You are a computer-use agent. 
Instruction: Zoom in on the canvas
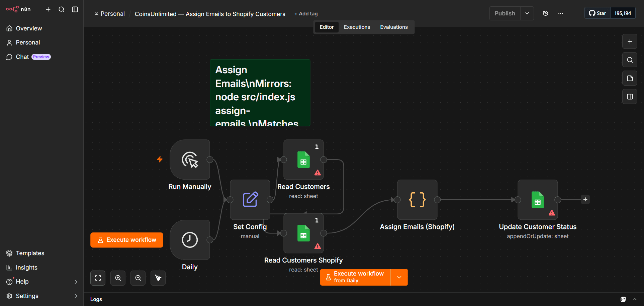118,278
